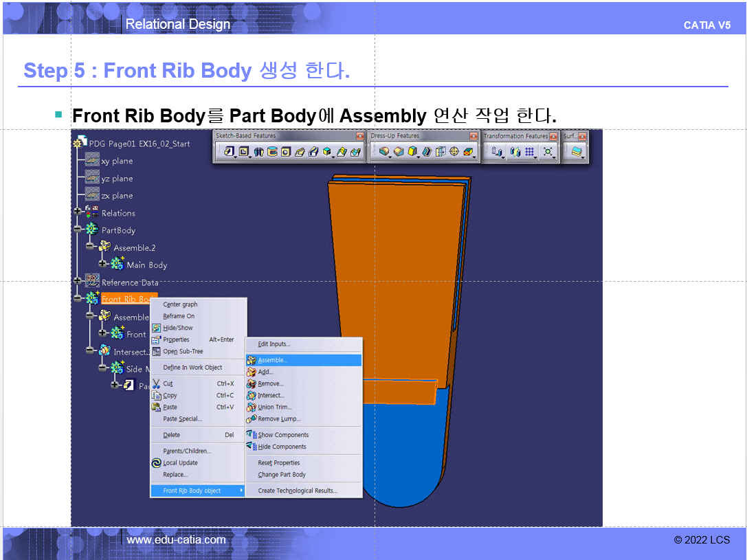Click the Chamfer tool in Dress-Up Features

tap(398, 152)
